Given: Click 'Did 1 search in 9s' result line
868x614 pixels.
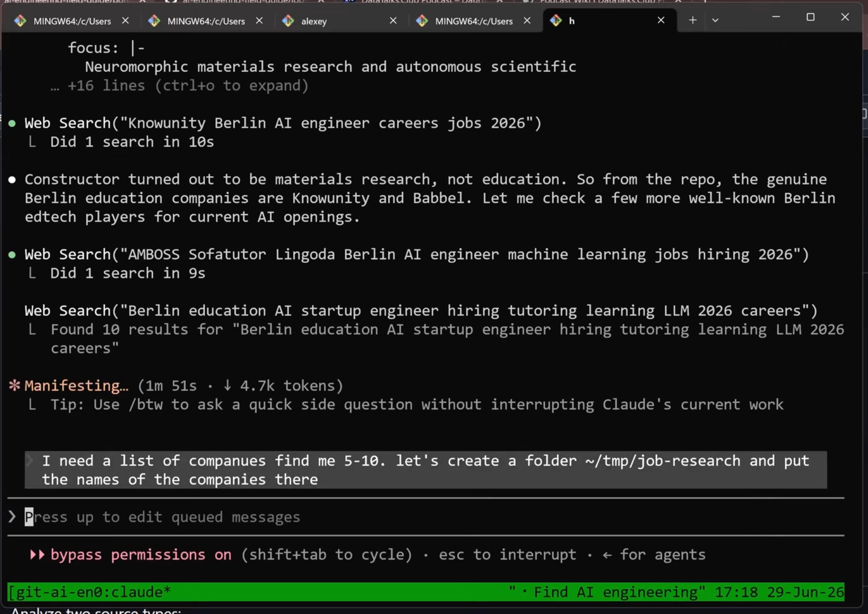Looking at the screenshot, I should point(128,274).
